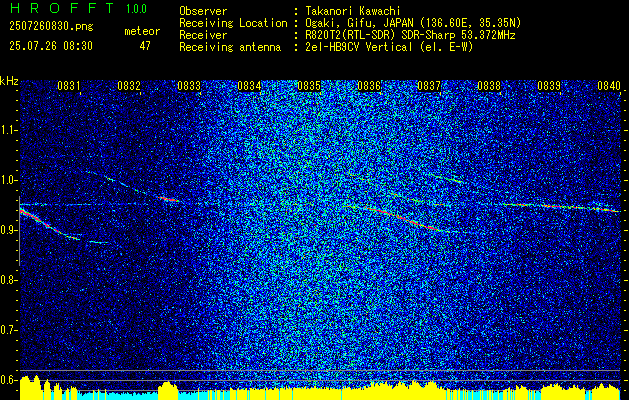Click the version number 1.0.0
Screen dimensions: 629x400
tap(136, 9)
